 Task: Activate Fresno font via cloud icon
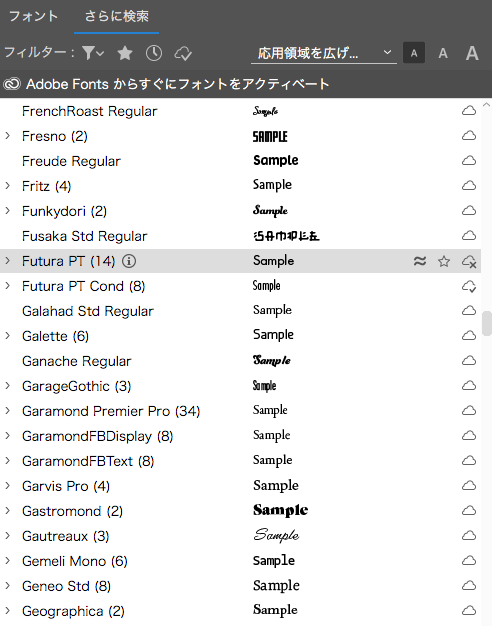tap(469, 136)
